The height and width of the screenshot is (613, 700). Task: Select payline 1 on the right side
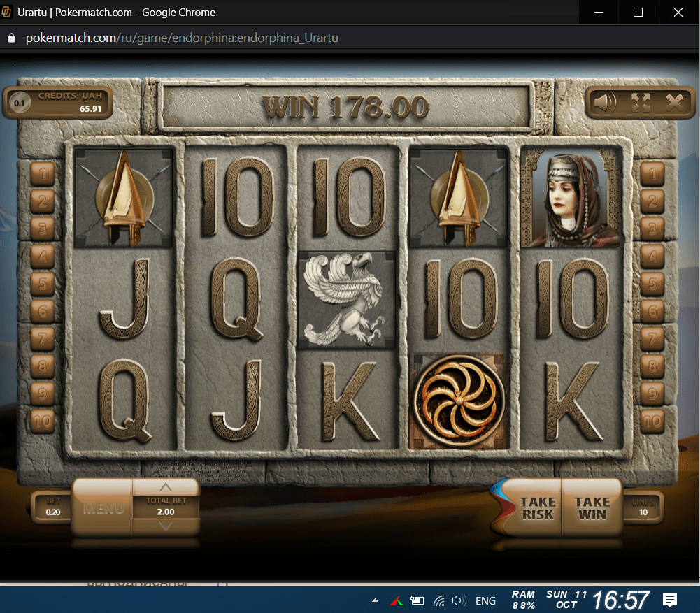pyautogui.click(x=652, y=173)
